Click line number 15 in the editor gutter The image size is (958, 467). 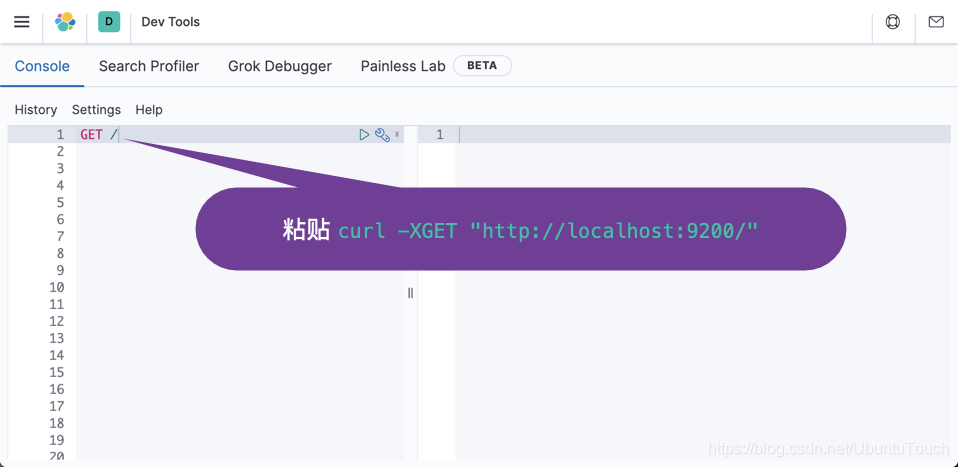pos(57,372)
